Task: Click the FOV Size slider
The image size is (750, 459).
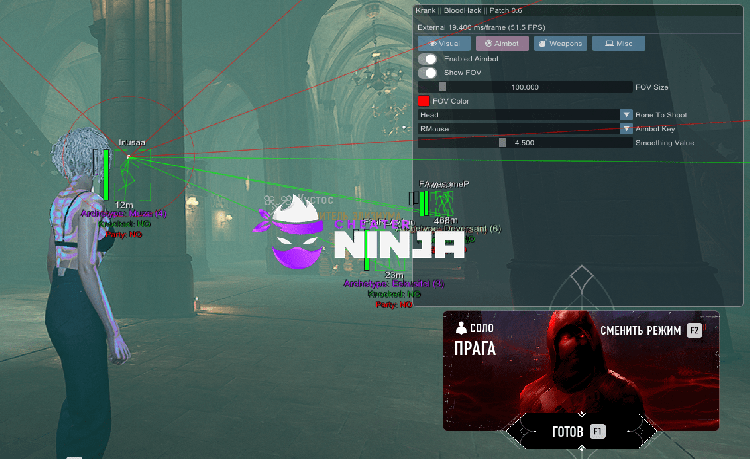Action: coord(525,87)
